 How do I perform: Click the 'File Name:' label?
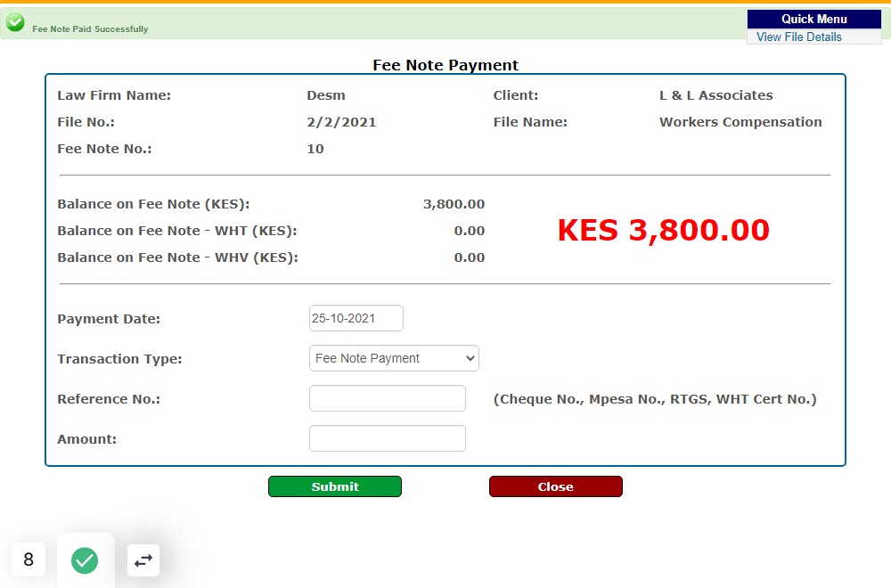530,122
